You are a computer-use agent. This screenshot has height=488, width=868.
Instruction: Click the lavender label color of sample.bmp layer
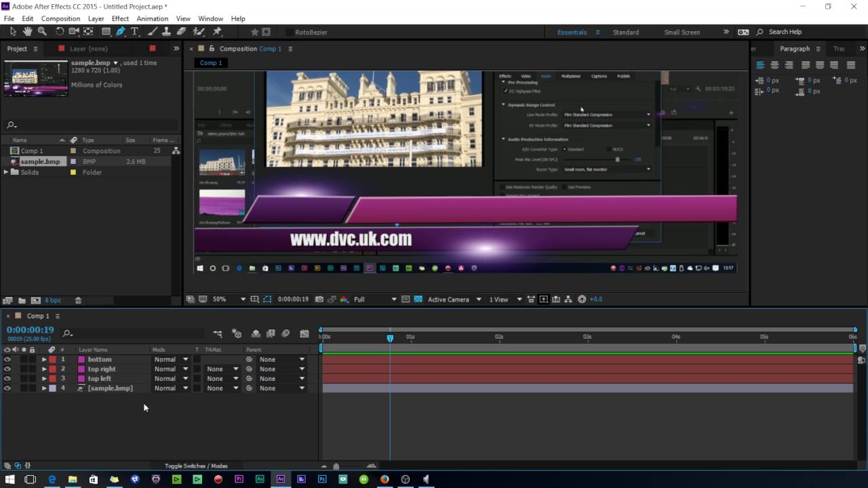point(52,388)
